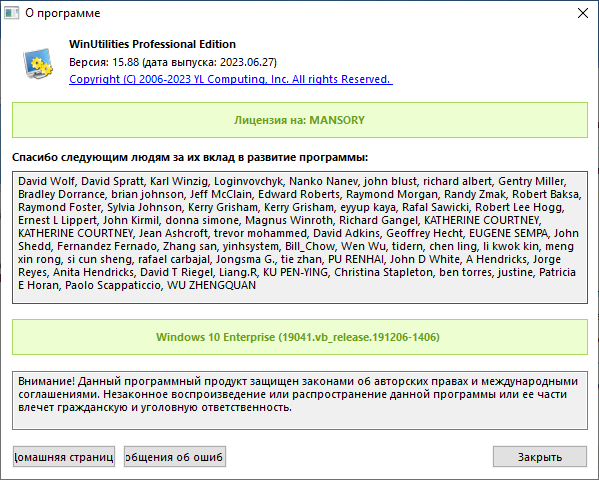Click inside the copyright warning text box
The image size is (599, 480).
click(x=300, y=400)
